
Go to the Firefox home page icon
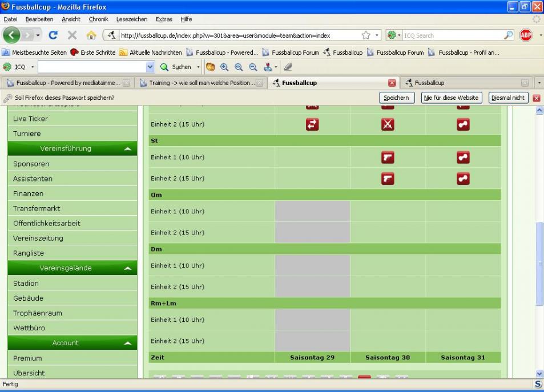[91, 35]
